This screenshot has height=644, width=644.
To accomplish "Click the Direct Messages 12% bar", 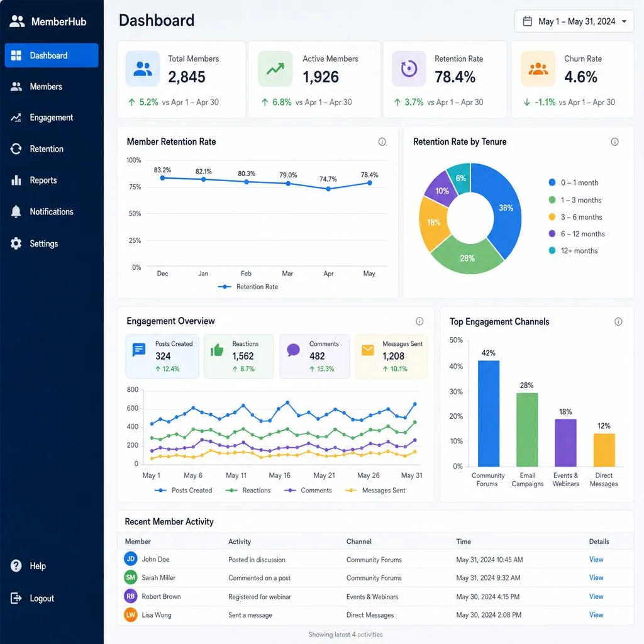I will pyautogui.click(x=604, y=450).
